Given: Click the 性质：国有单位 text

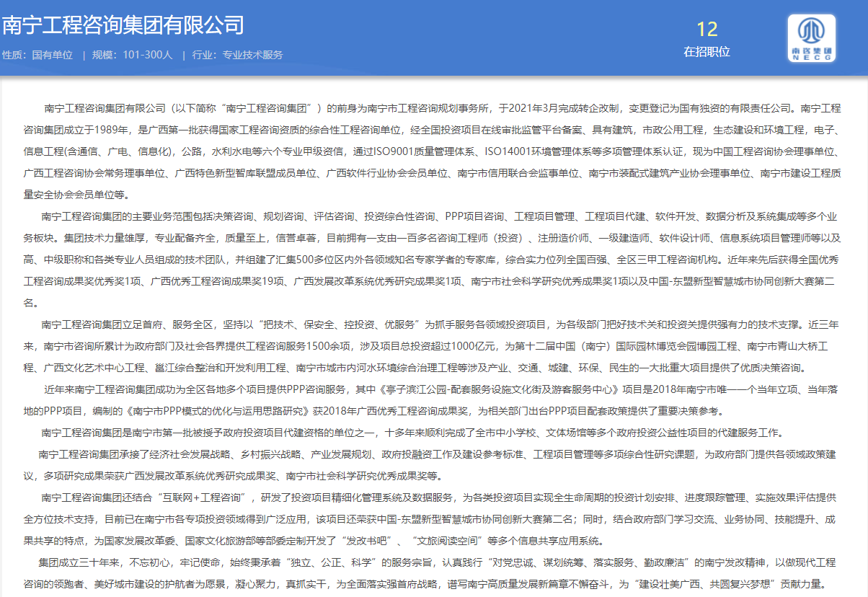Looking at the screenshot, I should pyautogui.click(x=37, y=55).
